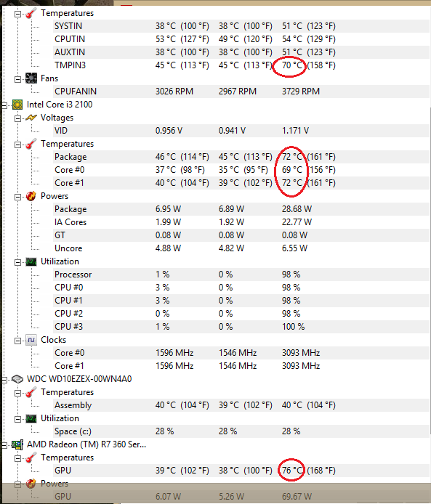Collapse the Clocks section
The height and width of the screenshot is (504, 431).
(x=17, y=341)
